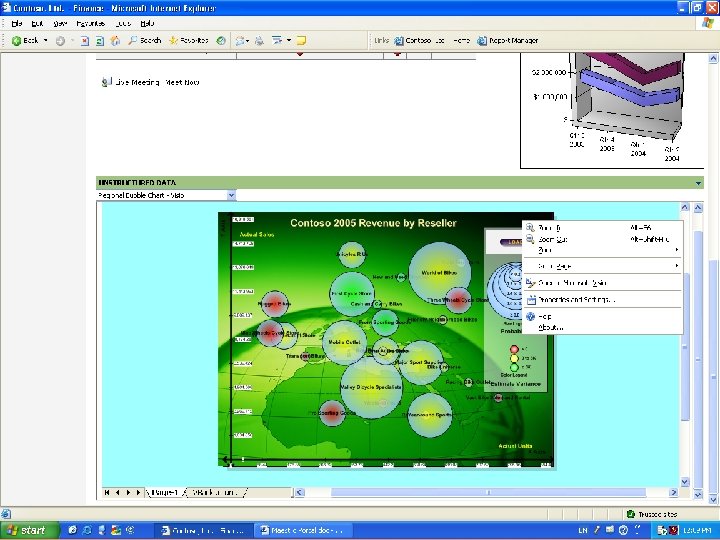Open the Windows Start button

coord(28,530)
